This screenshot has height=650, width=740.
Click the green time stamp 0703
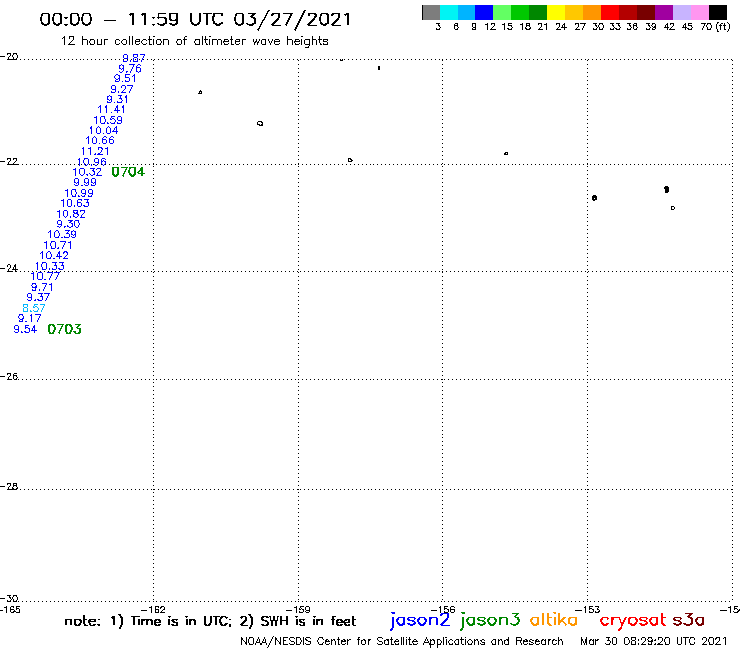point(64,329)
